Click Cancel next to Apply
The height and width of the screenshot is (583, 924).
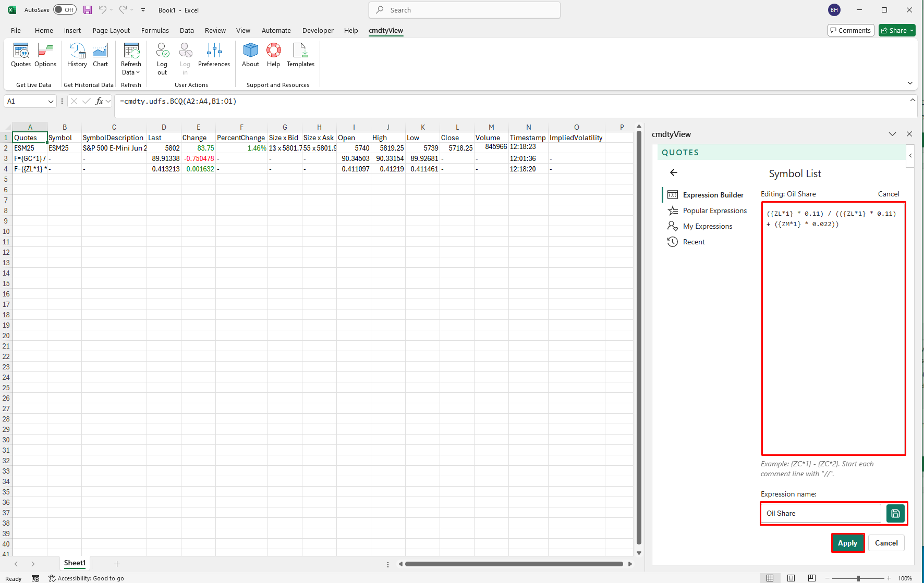point(886,543)
